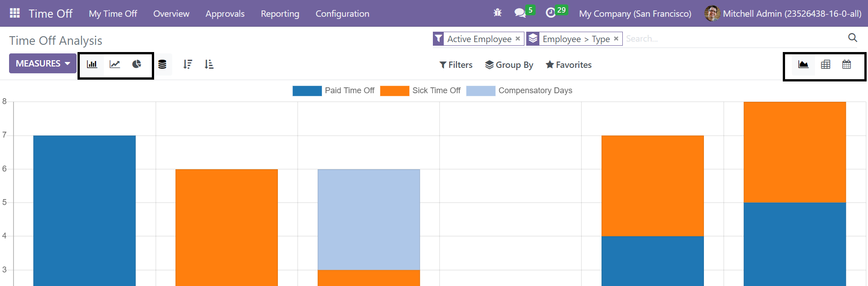
Task: Click Mitchell Admin avatar picture
Action: (x=712, y=13)
